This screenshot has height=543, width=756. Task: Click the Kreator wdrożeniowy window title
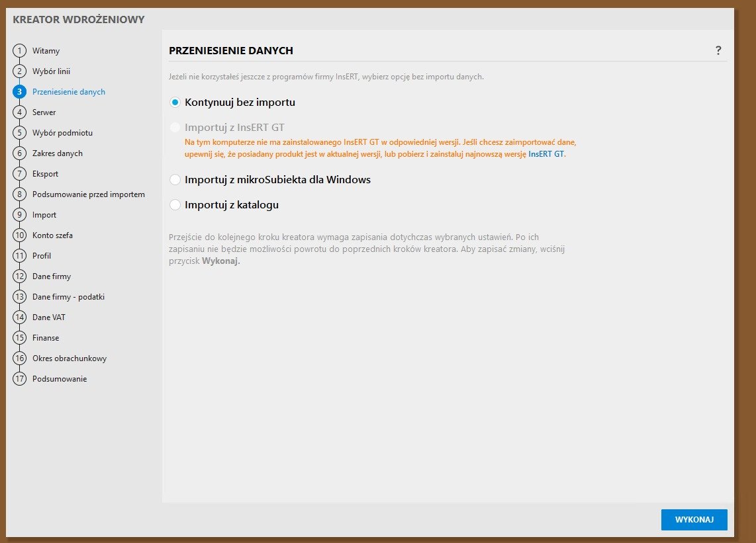tap(78, 20)
